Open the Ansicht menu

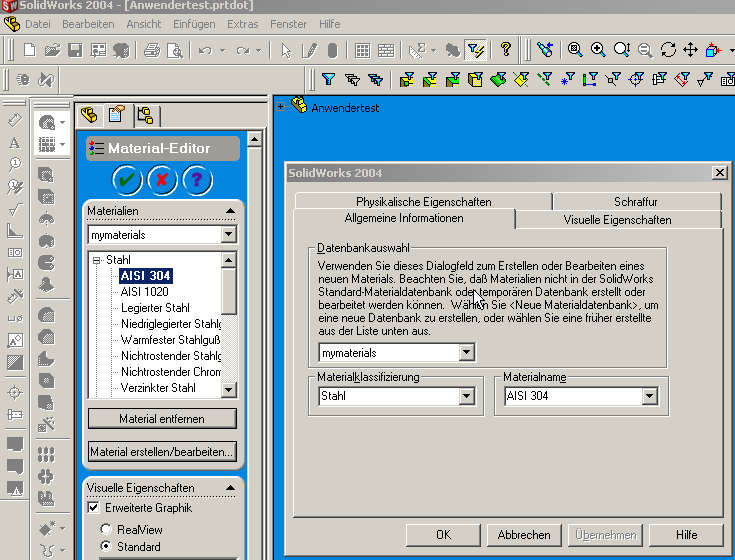[x=143, y=24]
